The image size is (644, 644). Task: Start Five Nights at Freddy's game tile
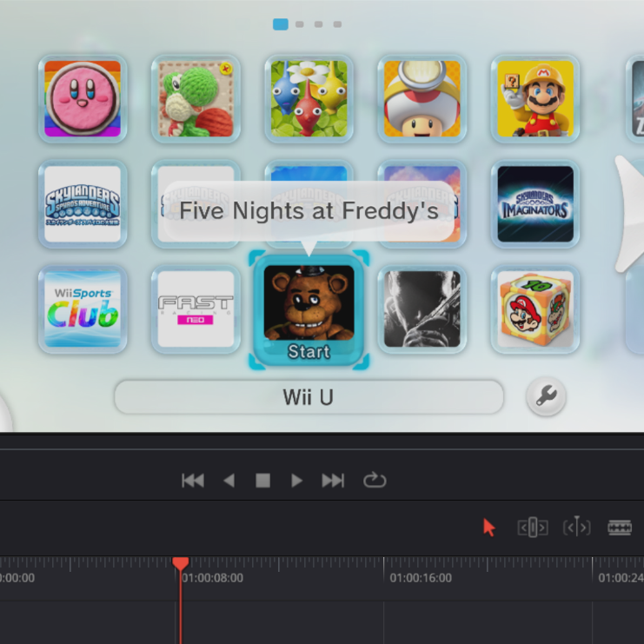(x=309, y=309)
